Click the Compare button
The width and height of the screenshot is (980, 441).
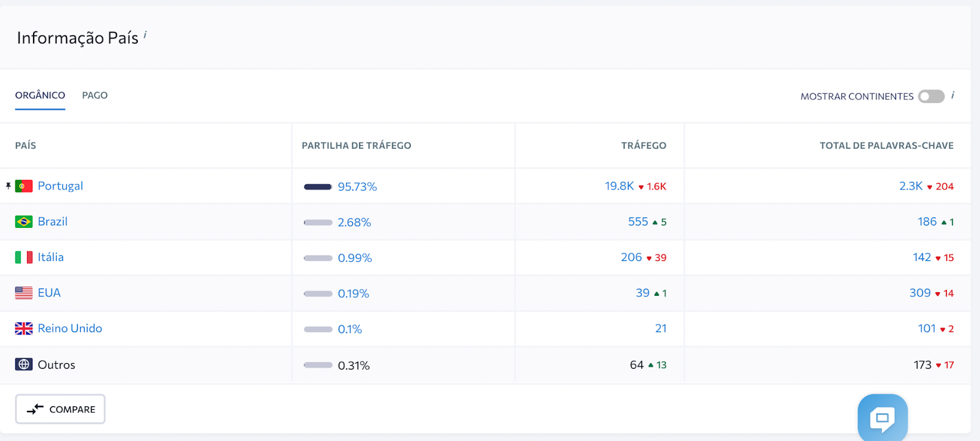[x=60, y=409]
